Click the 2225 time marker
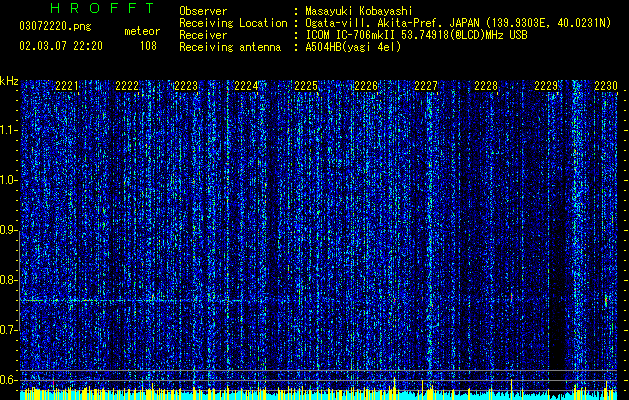This screenshot has width=629, height=400. [x=306, y=86]
